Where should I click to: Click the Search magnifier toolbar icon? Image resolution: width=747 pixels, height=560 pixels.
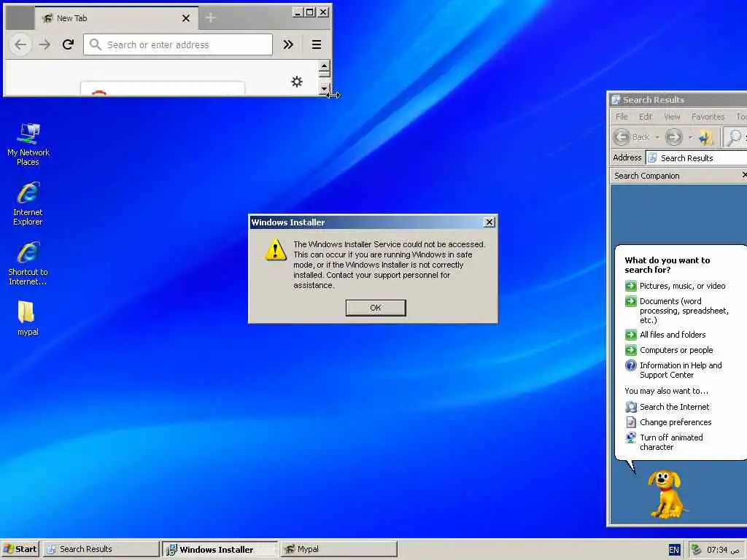(734, 137)
